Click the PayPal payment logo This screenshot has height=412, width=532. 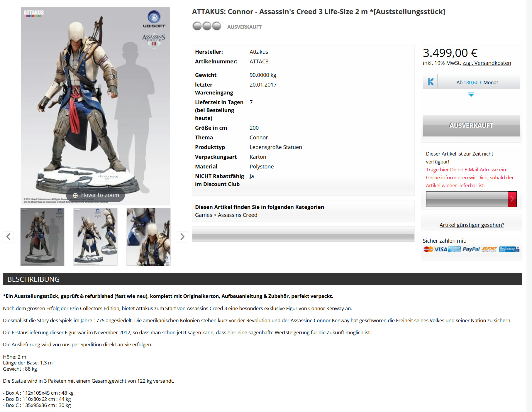tap(471, 249)
